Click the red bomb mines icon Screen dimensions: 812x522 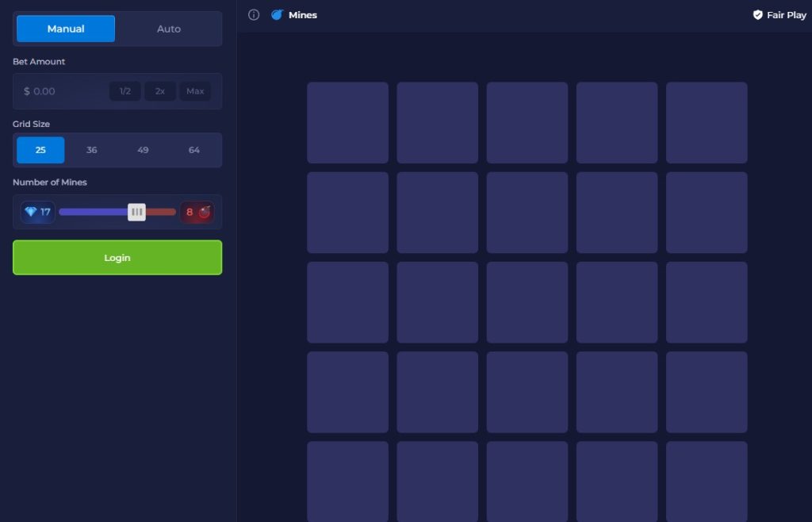(x=205, y=212)
